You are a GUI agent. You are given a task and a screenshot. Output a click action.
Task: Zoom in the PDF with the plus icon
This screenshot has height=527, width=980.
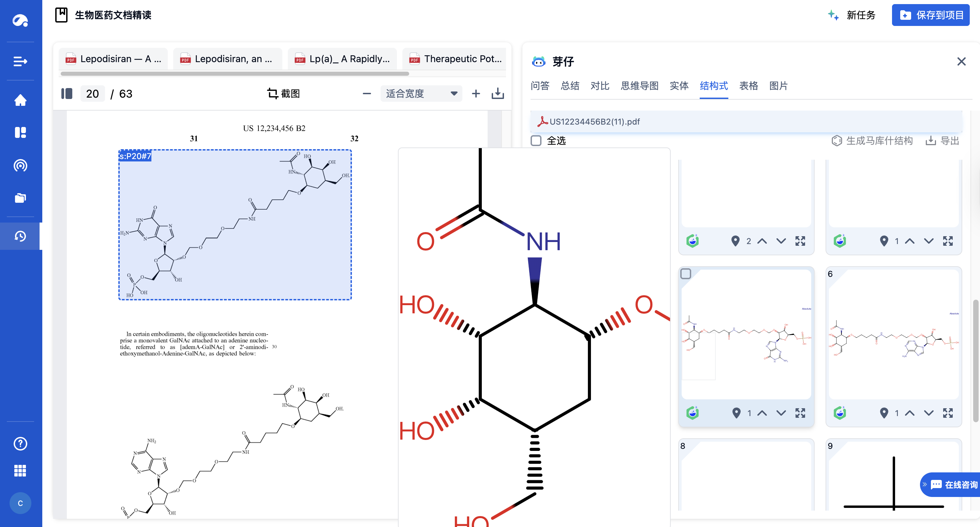click(476, 93)
